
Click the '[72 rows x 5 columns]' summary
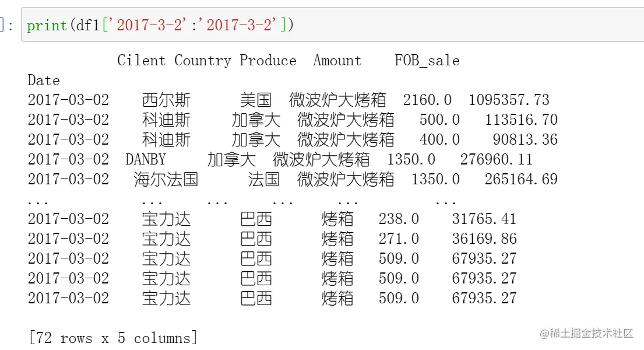113,338
